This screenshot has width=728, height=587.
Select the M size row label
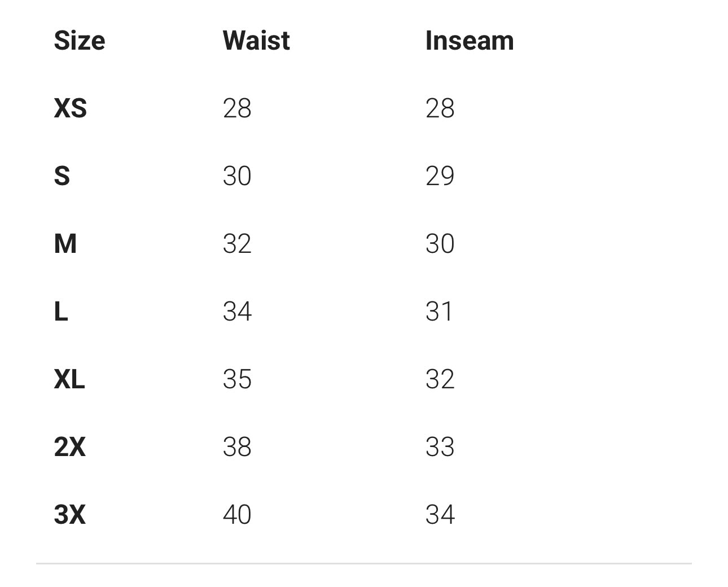click(x=65, y=243)
